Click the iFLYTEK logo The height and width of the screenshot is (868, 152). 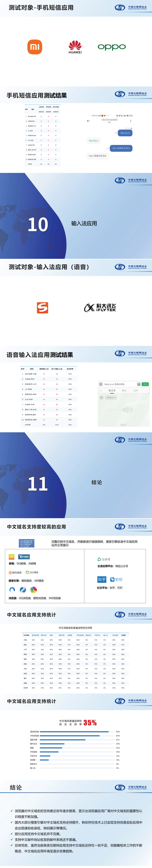(x=100, y=307)
